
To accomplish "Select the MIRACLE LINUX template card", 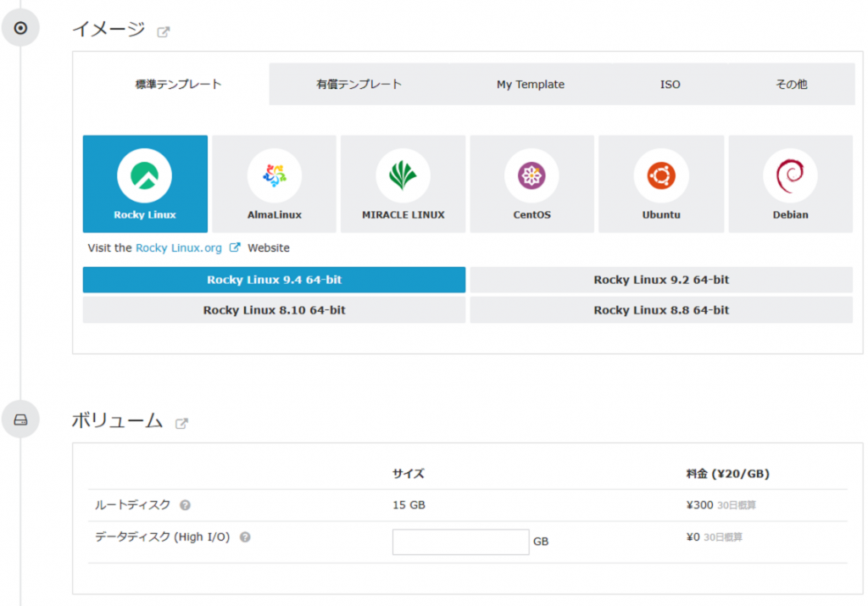I will click(x=403, y=184).
